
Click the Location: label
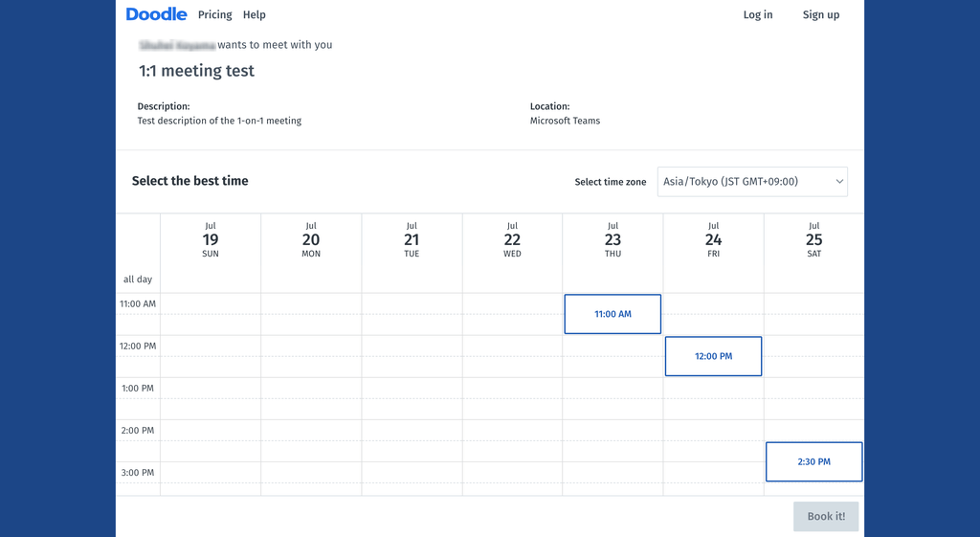pos(550,106)
